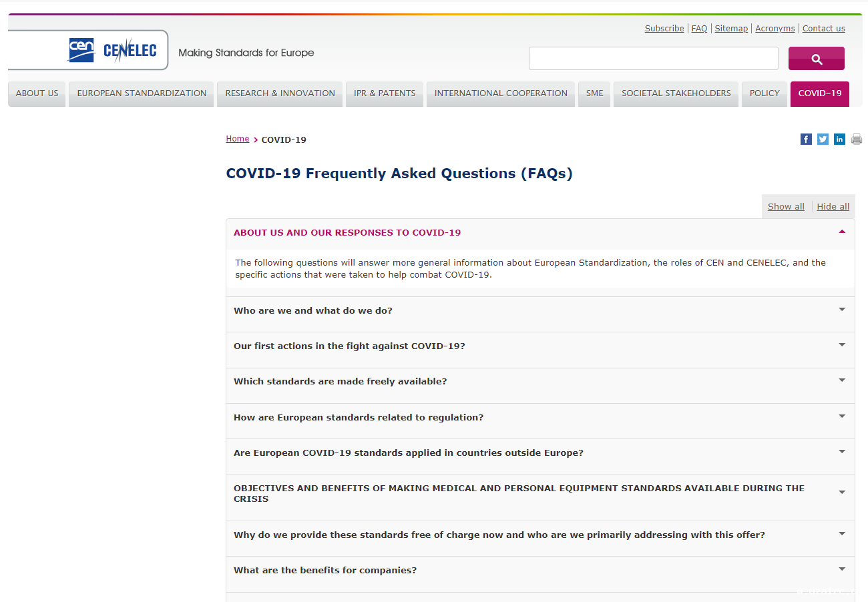Open the CEN CENELEC logo homepage
The height and width of the screenshot is (602, 868).
pyautogui.click(x=112, y=50)
